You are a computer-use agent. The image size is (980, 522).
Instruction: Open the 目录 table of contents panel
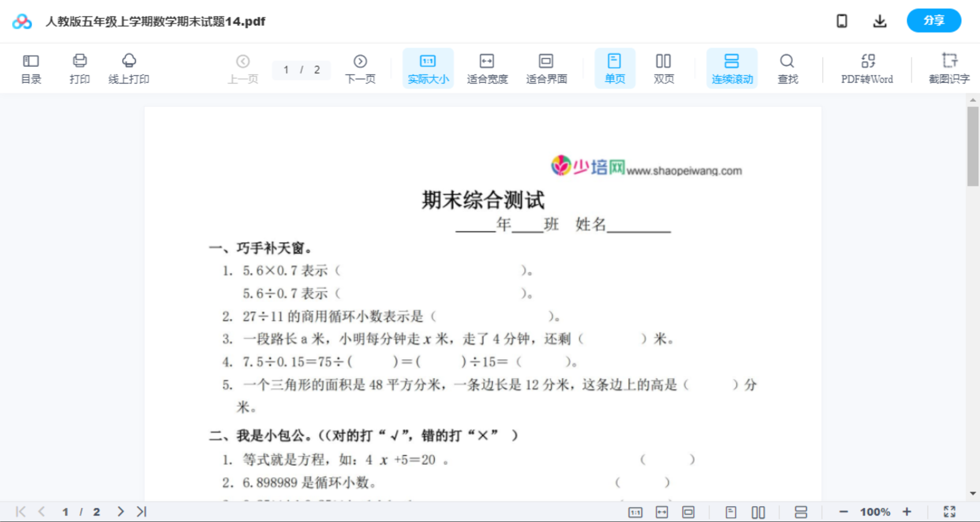[31, 68]
